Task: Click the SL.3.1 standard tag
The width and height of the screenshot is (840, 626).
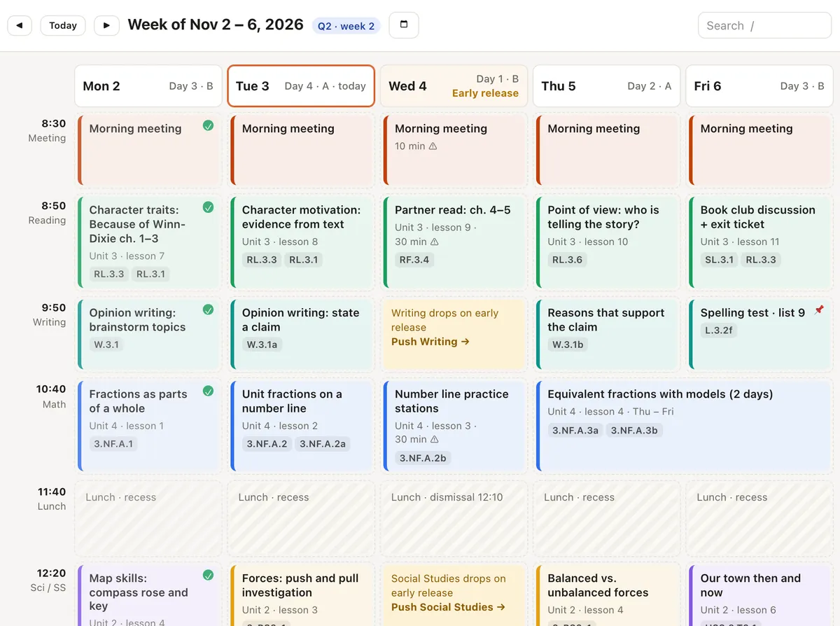Action: 719,260
